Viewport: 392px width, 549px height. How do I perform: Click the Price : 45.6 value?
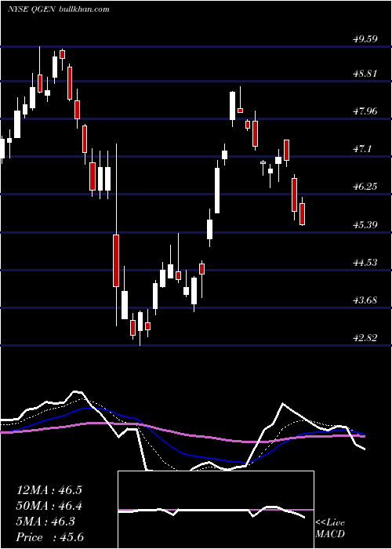point(49,537)
